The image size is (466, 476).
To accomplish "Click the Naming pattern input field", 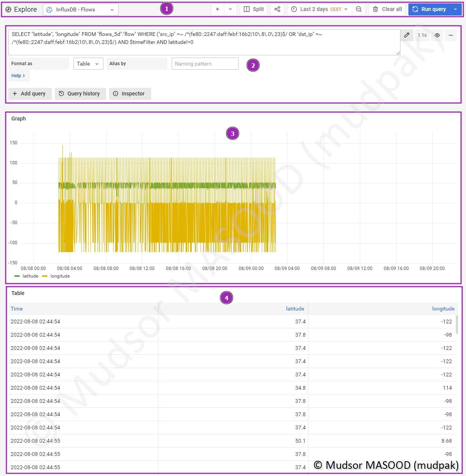I will click(205, 64).
